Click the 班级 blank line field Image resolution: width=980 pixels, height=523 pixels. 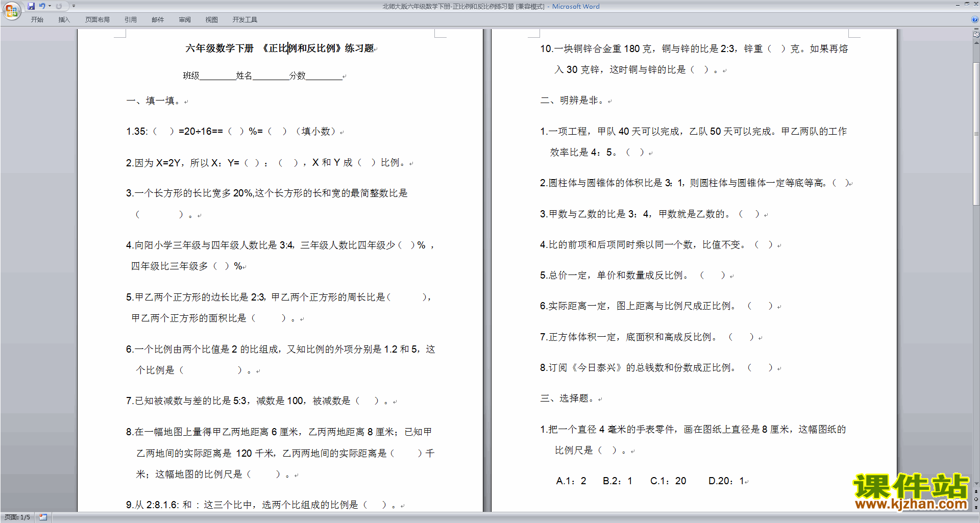tap(217, 76)
